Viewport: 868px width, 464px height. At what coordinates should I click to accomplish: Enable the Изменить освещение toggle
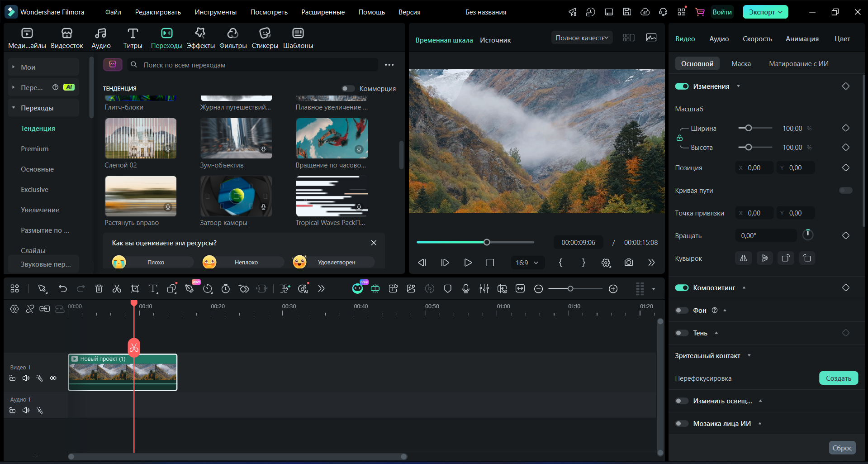click(x=682, y=401)
